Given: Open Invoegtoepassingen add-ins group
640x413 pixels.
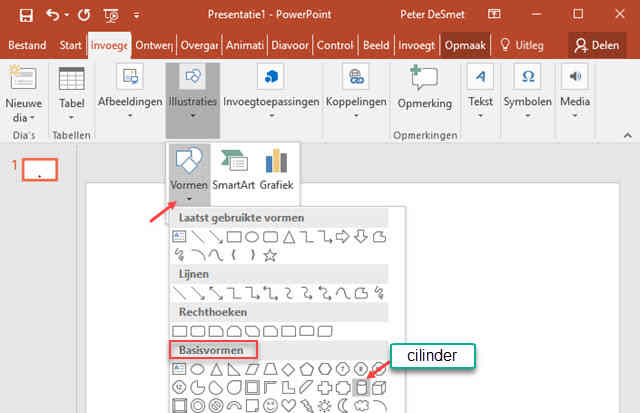Looking at the screenshot, I should 271,92.
